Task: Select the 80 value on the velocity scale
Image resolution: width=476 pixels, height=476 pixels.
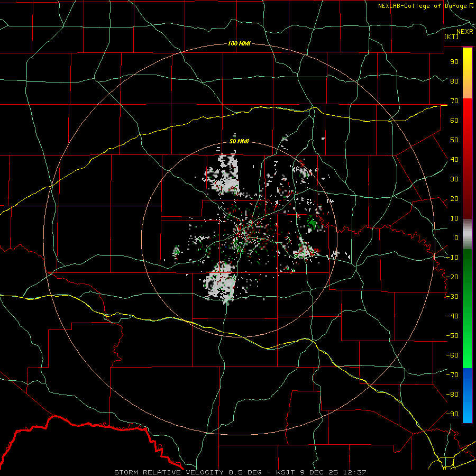Action: [454, 81]
